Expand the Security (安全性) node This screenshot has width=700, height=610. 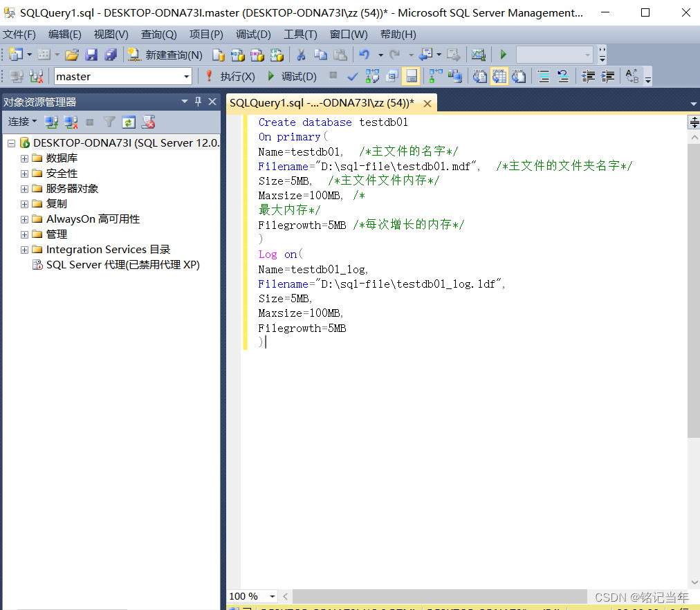coord(24,174)
